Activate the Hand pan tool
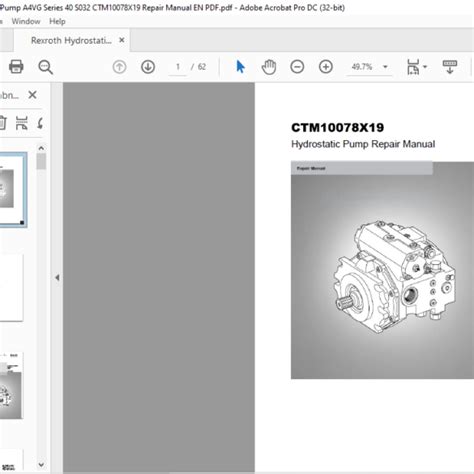474x474 pixels. pos(269,67)
